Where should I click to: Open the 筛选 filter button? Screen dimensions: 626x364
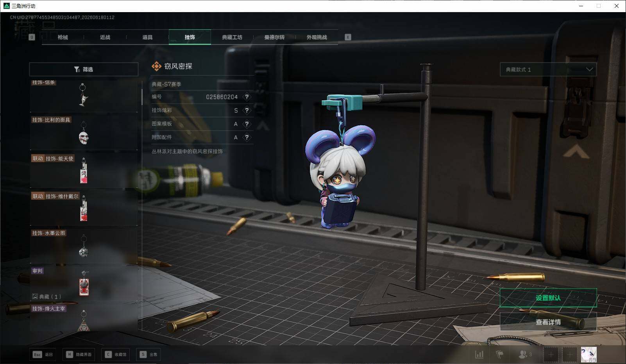(x=84, y=69)
